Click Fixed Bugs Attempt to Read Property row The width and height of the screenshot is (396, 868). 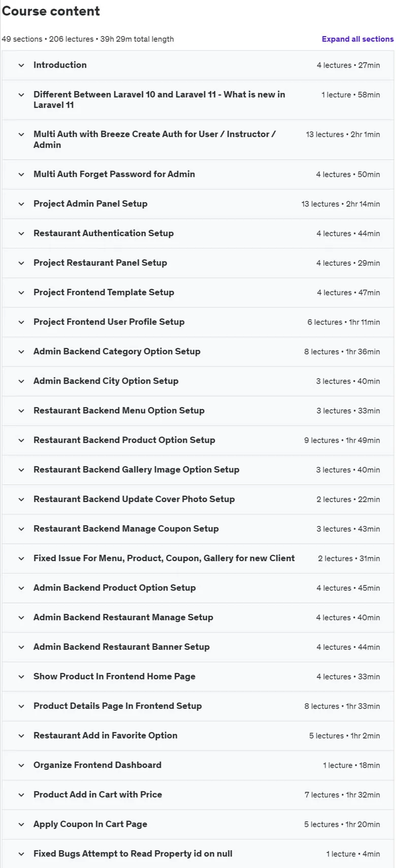coord(198,854)
